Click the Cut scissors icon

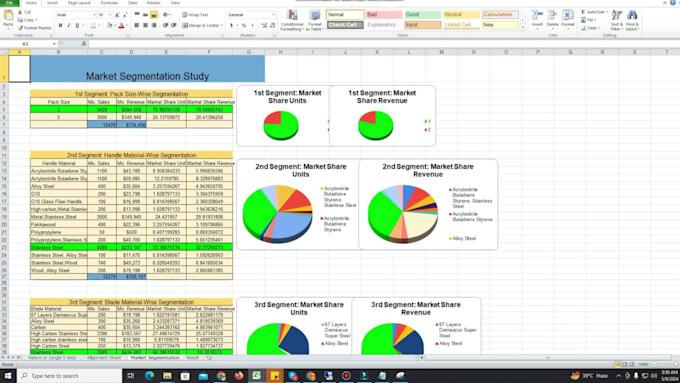click(x=20, y=12)
